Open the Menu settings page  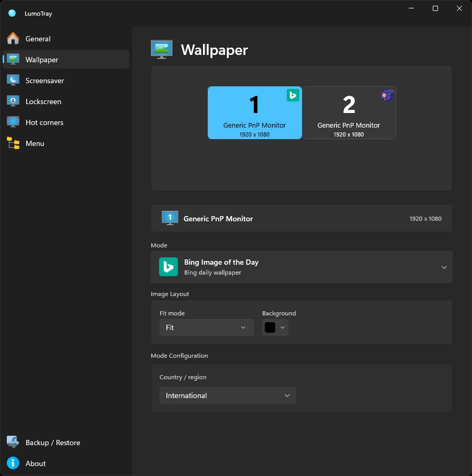point(66,143)
